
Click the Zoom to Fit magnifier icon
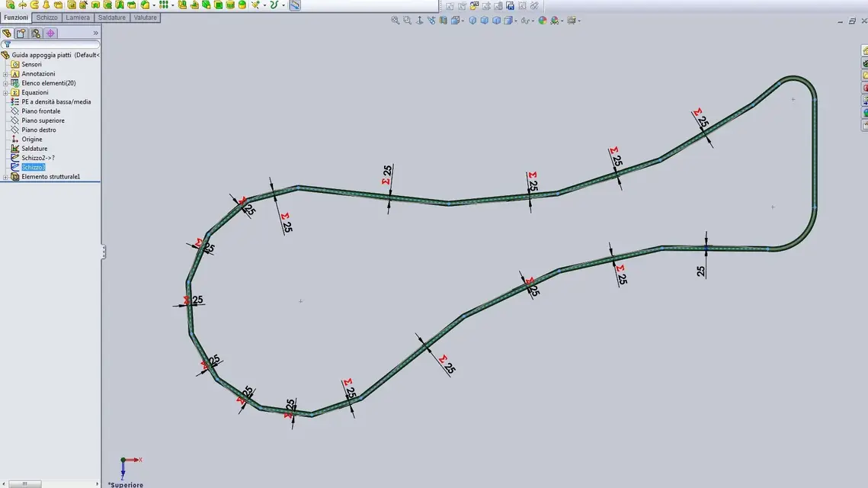(x=396, y=20)
